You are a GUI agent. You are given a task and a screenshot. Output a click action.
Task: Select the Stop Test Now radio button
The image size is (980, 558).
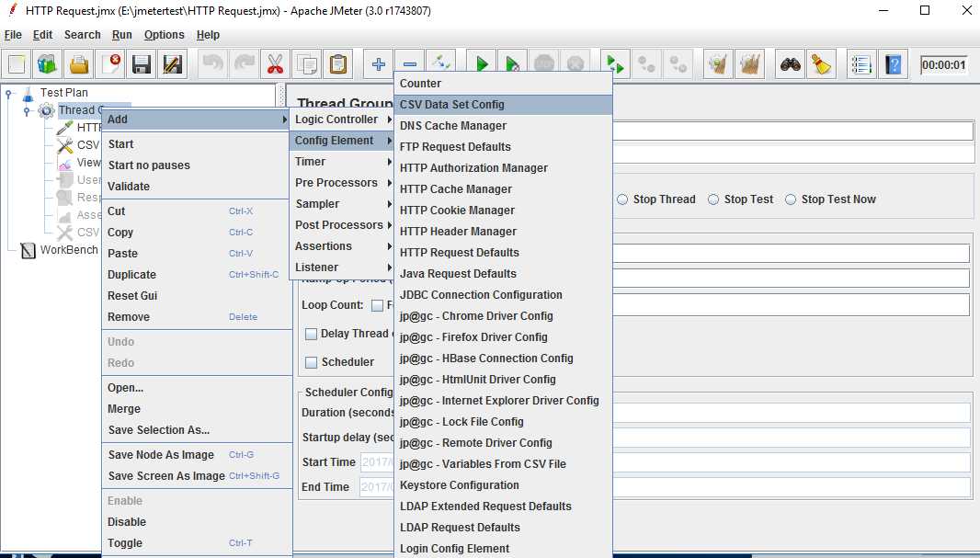[791, 199]
